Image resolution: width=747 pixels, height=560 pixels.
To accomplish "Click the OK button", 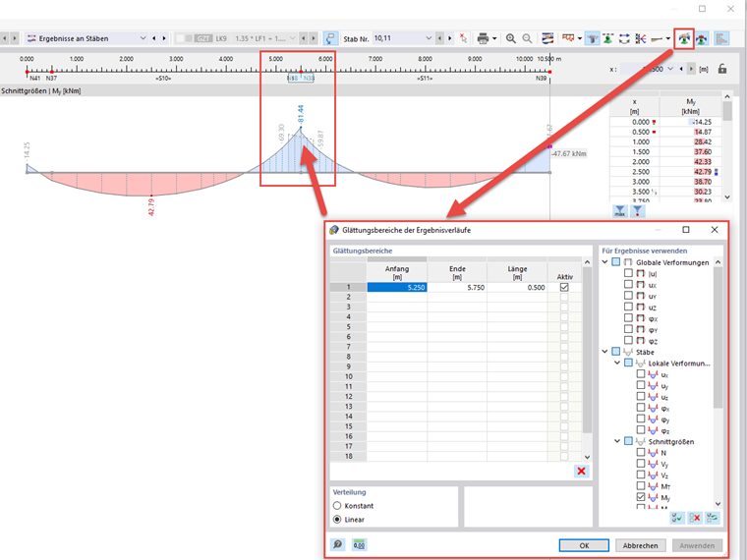I will pos(584,545).
